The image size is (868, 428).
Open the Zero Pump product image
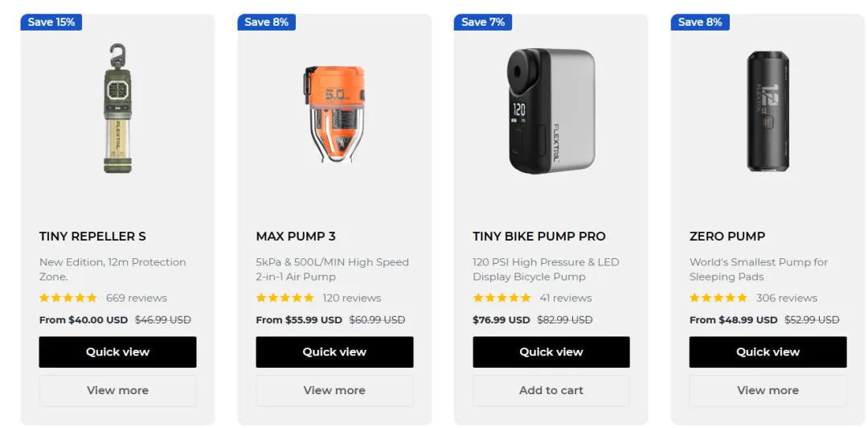click(x=768, y=112)
